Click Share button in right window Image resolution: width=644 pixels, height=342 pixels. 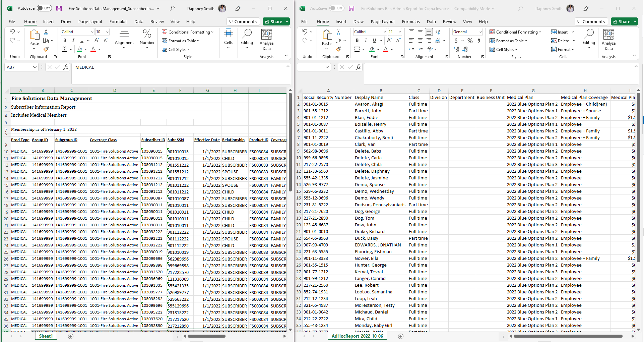(622, 21)
